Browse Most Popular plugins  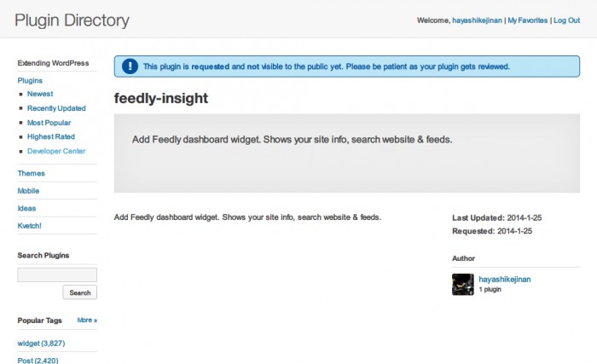point(48,123)
